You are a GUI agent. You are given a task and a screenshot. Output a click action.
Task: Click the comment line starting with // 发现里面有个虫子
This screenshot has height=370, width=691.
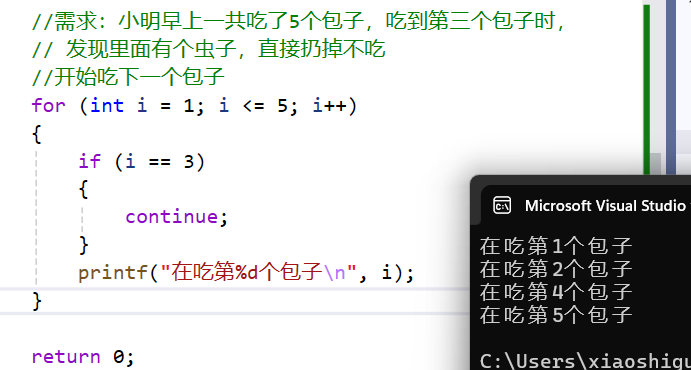[x=209, y=49]
